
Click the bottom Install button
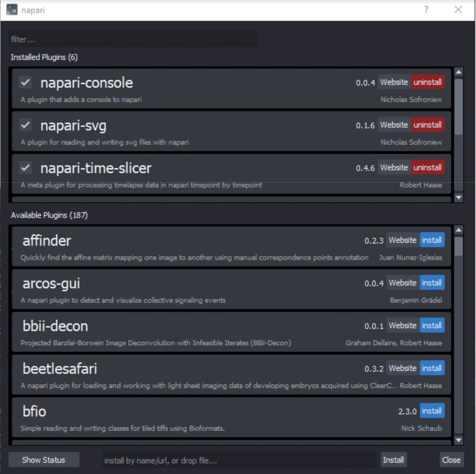tap(394, 460)
